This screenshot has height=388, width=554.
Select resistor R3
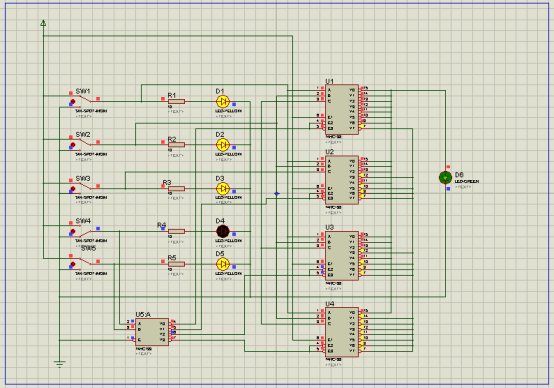176,188
